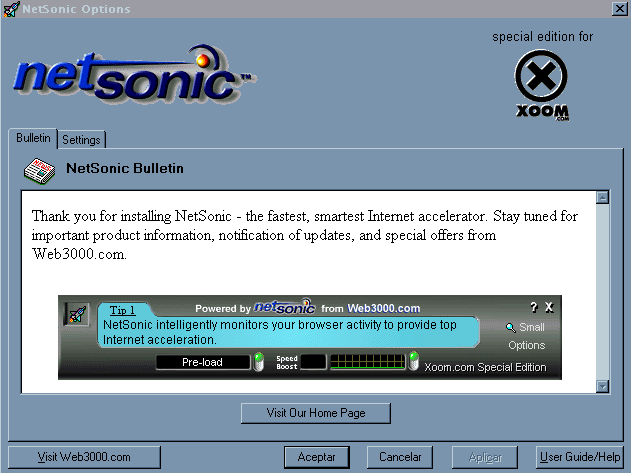Click the Web3000.com link in banner
The height and width of the screenshot is (473, 631).
click(x=384, y=308)
